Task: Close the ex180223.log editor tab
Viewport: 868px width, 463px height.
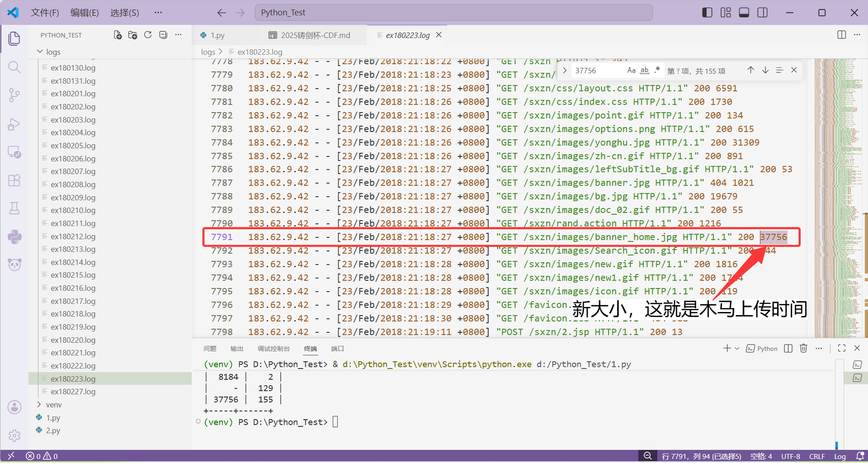Action: click(x=439, y=35)
